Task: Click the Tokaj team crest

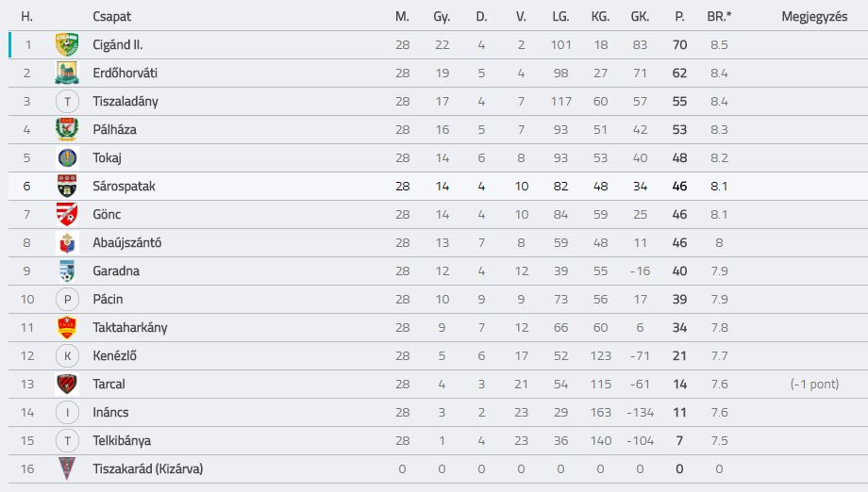Action: (67, 157)
